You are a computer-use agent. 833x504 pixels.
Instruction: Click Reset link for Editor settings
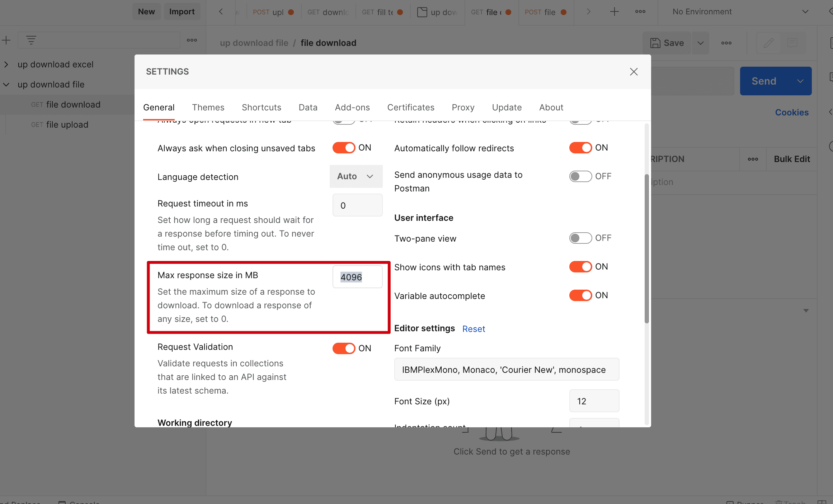click(474, 329)
